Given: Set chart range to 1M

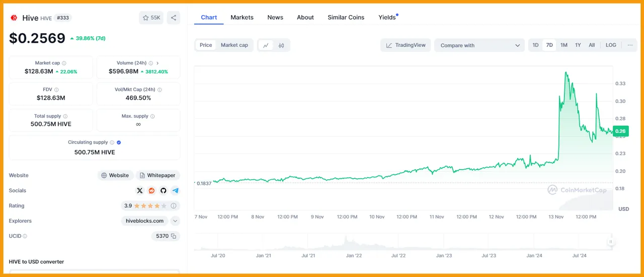Looking at the screenshot, I should click(564, 45).
